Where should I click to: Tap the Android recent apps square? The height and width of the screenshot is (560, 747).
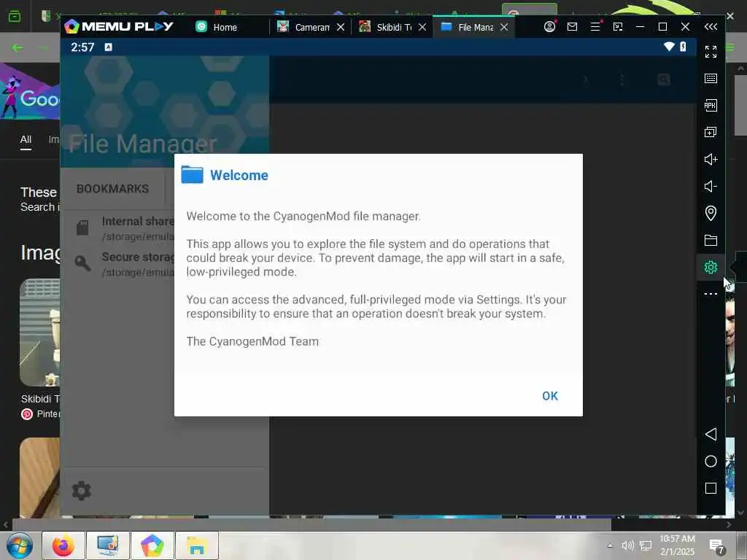pyautogui.click(x=711, y=488)
